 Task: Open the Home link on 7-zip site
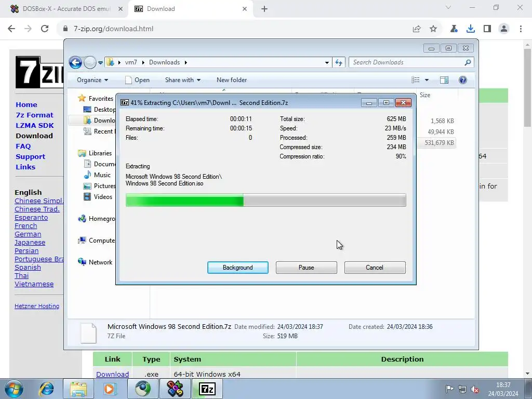26,105
